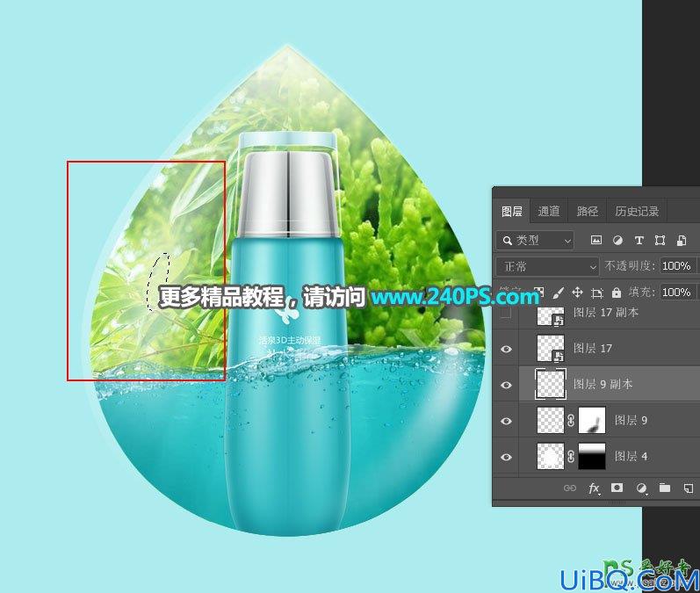Hide layer 图层 17 via eye icon
This screenshot has width=700, height=593.
[x=506, y=349]
